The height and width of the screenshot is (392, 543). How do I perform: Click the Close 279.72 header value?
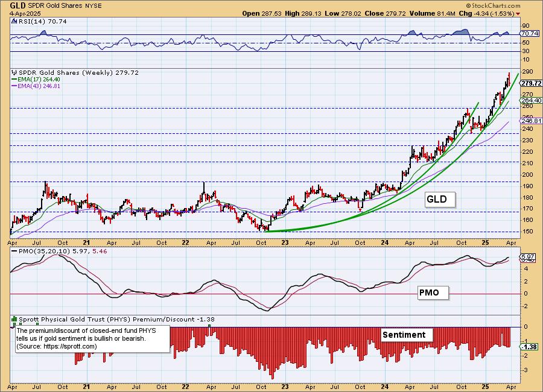[385, 13]
